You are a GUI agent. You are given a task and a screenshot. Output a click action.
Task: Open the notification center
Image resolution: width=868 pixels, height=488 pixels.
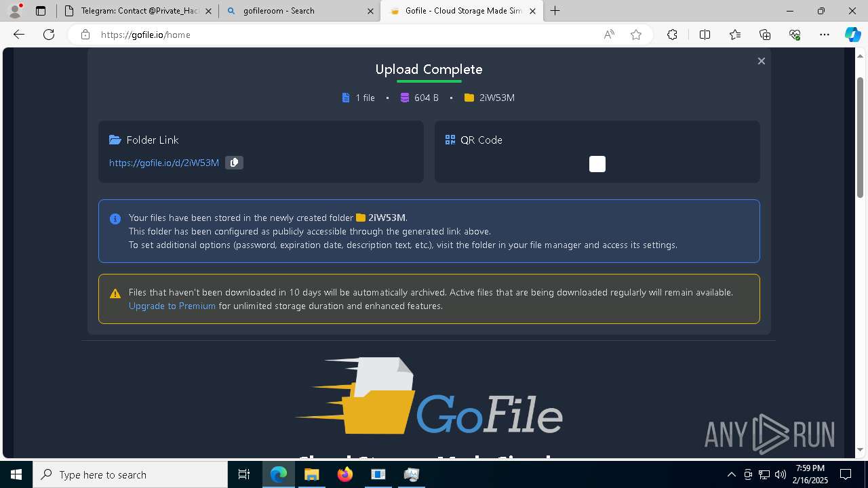(846, 474)
